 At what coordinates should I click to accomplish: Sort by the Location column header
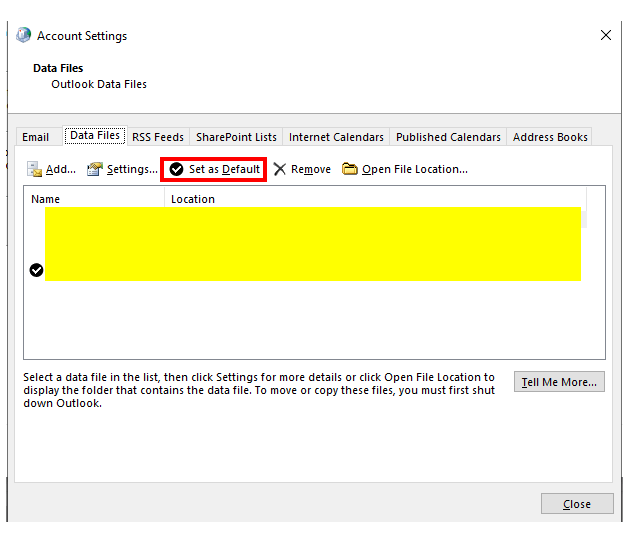[375, 199]
